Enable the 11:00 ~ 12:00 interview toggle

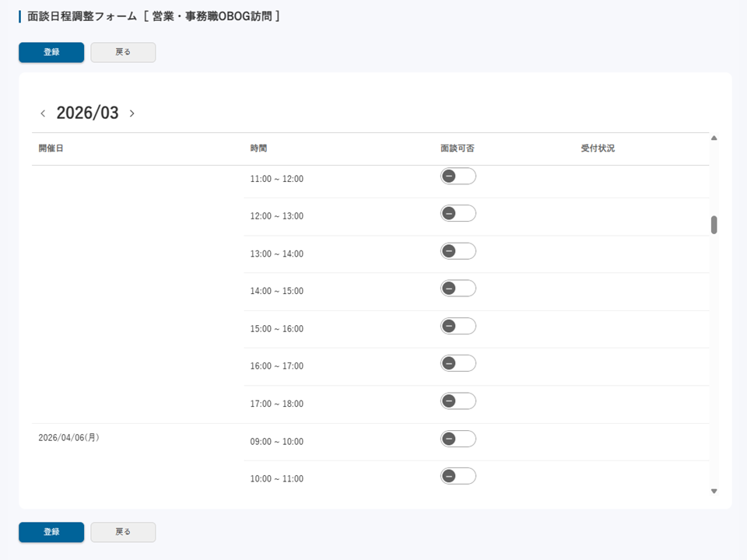pyautogui.click(x=458, y=176)
